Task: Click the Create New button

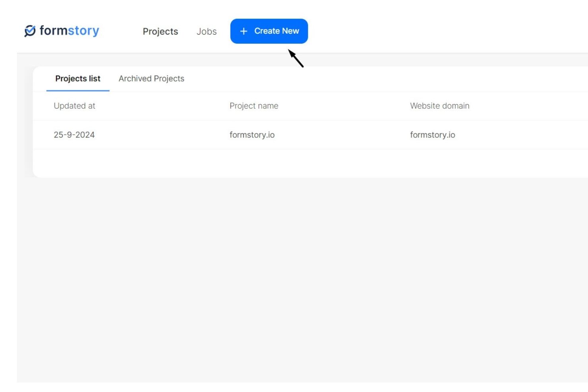Action: (x=269, y=31)
